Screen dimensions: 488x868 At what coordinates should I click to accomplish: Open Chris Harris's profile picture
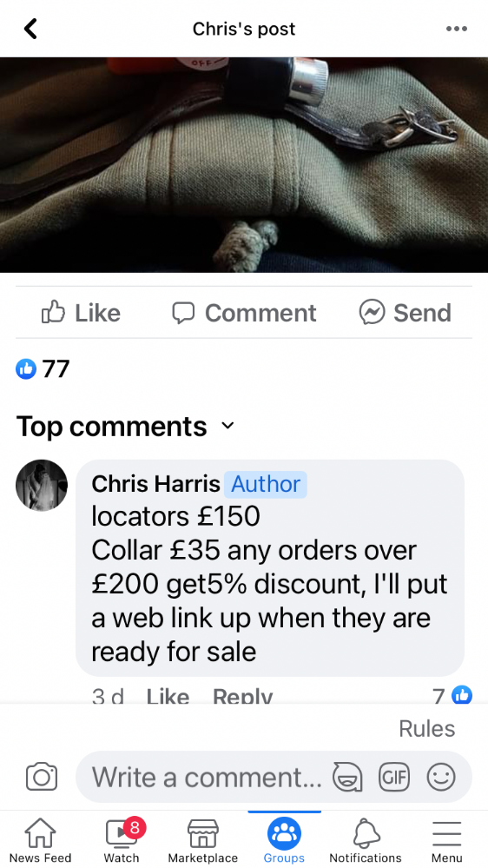42,485
